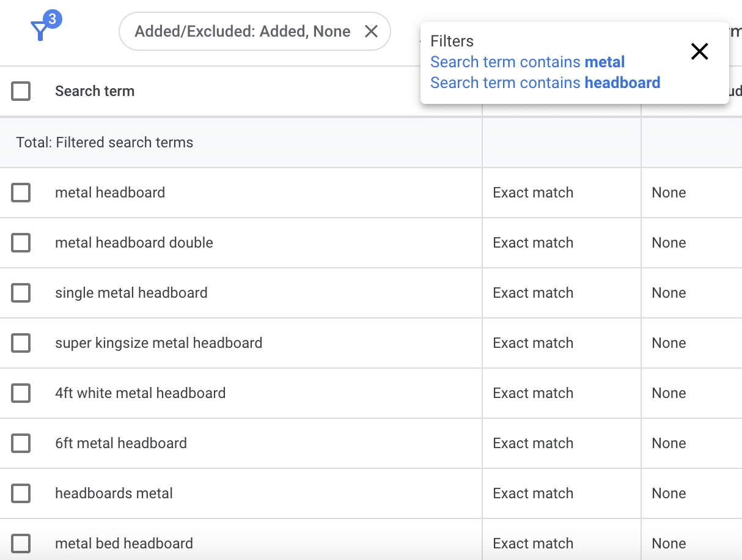Click 'Exact match' for 'headboards metal' row
742x560 pixels.
point(533,493)
